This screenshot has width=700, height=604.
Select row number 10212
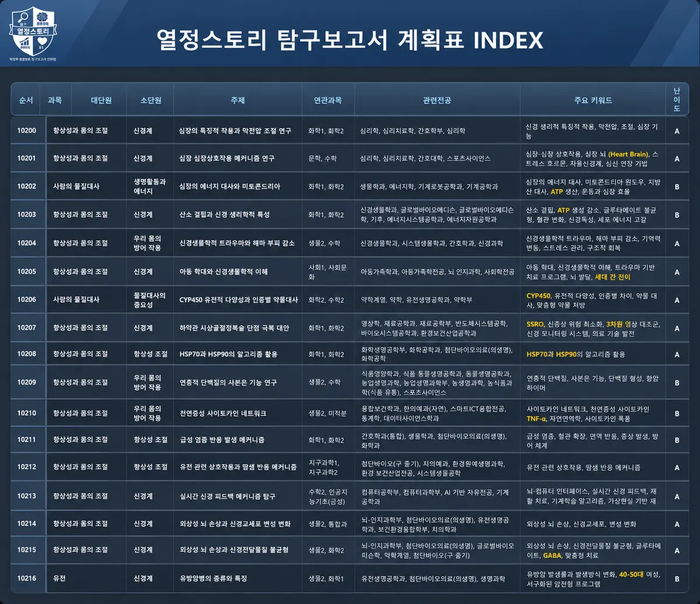[x=27, y=467]
